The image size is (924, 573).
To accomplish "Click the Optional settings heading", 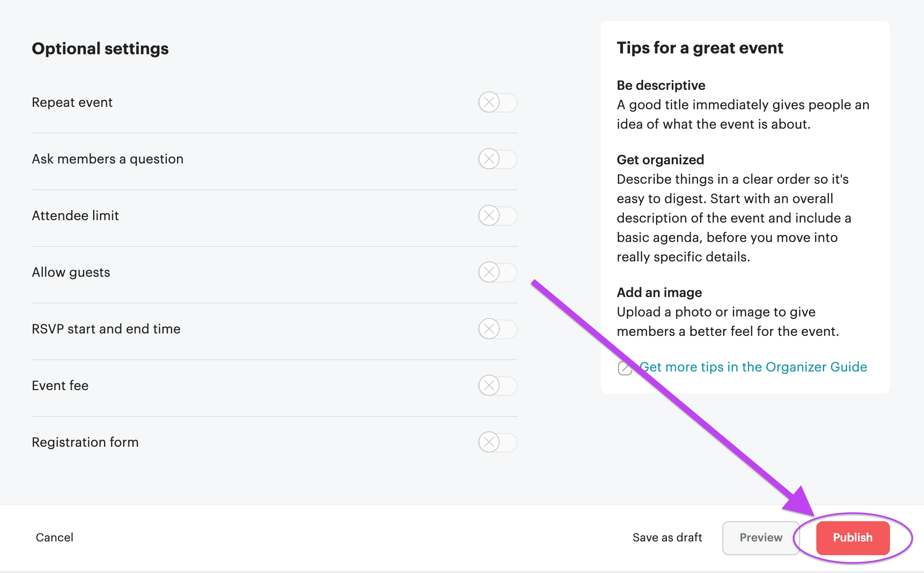I will pos(100,49).
